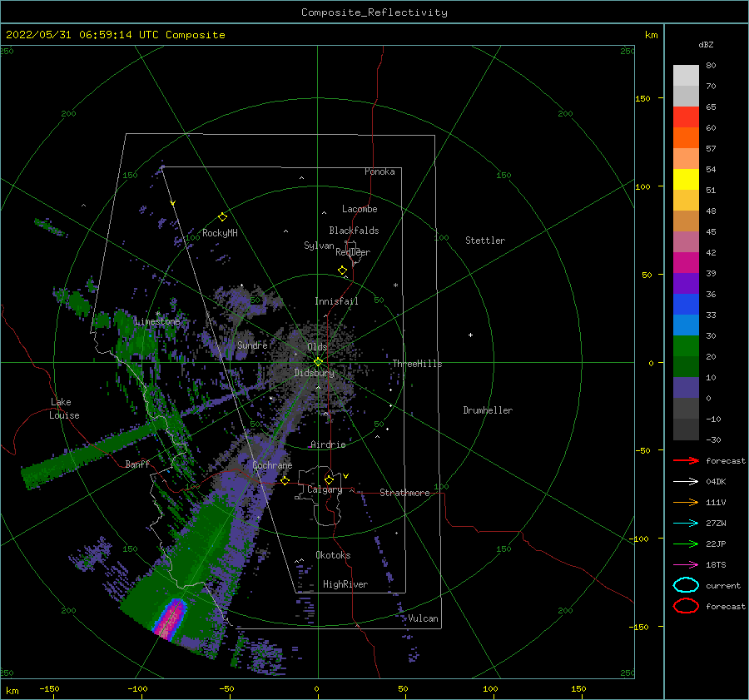Click the yellow diamond marker beside RockyMH
Screen dimensions: 749x700
[x=222, y=217]
